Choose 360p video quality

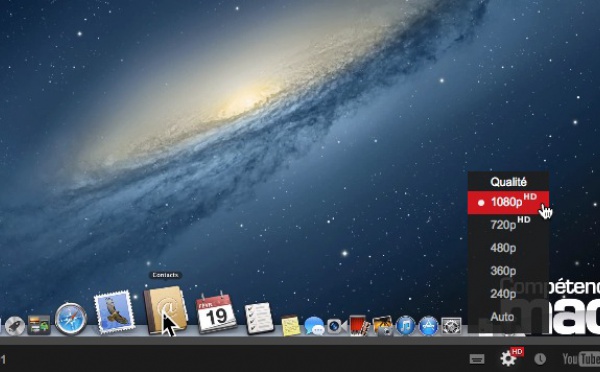tap(508, 271)
